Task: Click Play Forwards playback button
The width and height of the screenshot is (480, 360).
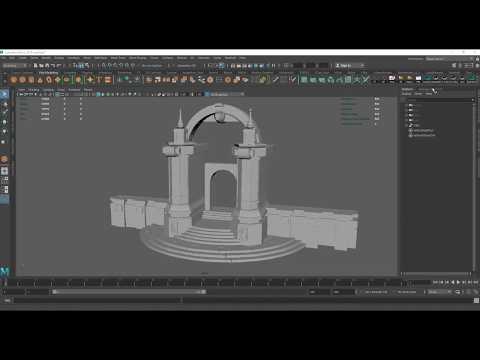Action: [458, 282]
